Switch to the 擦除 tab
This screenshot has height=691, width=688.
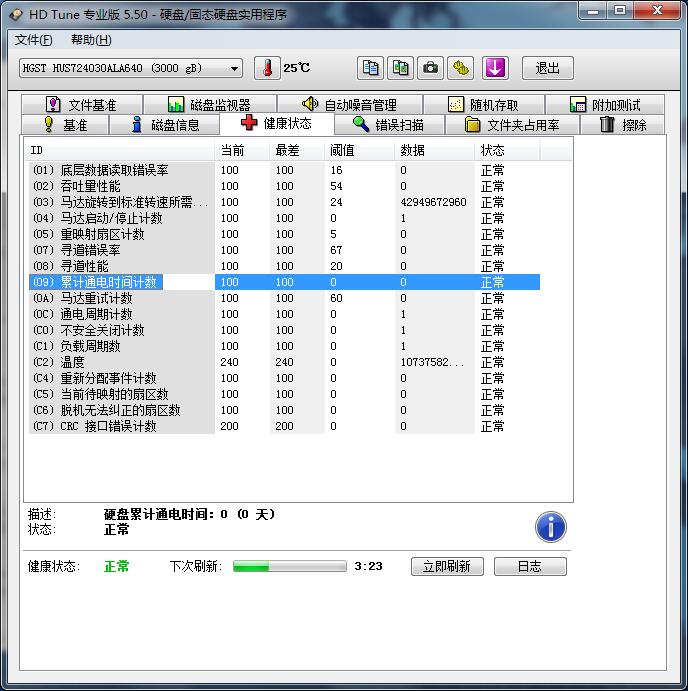(x=623, y=125)
